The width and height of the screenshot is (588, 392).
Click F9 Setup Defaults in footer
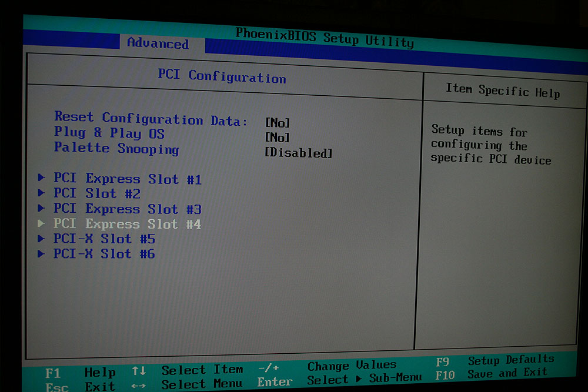(495, 360)
